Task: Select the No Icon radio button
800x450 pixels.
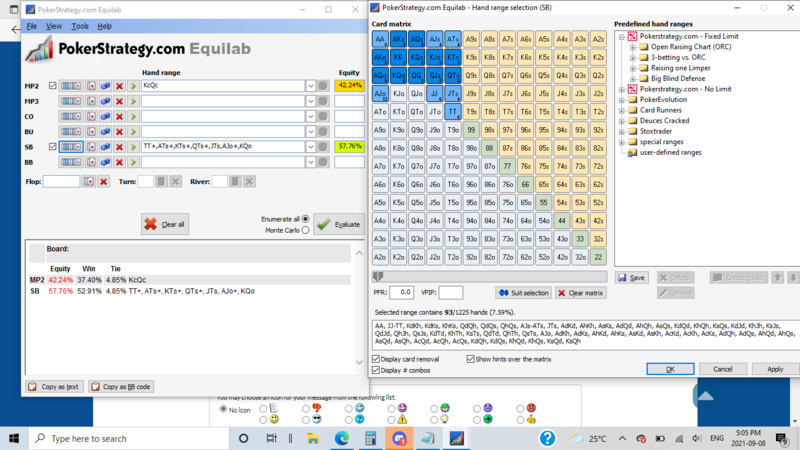Action: [223, 409]
